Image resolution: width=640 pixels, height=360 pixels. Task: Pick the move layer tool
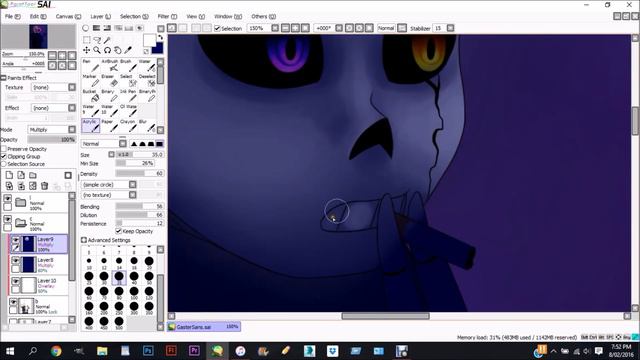pos(87,50)
